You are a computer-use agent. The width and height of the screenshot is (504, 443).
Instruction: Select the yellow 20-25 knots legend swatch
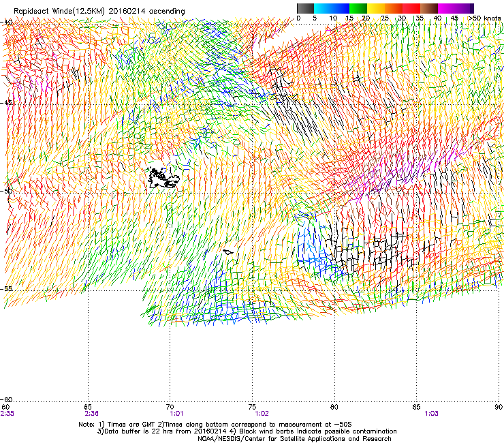(376, 8)
